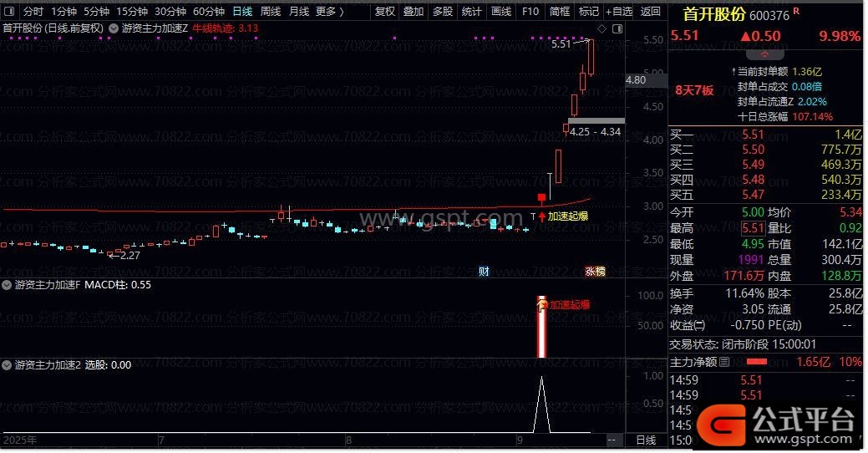Click the 8天7板 tag
868x453 pixels.
tap(694, 91)
